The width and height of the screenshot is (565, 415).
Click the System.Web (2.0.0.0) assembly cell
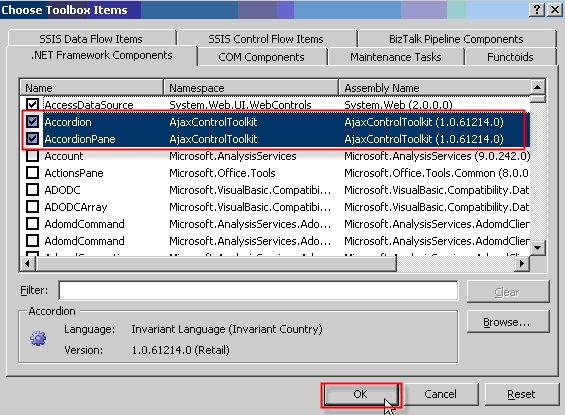(398, 105)
